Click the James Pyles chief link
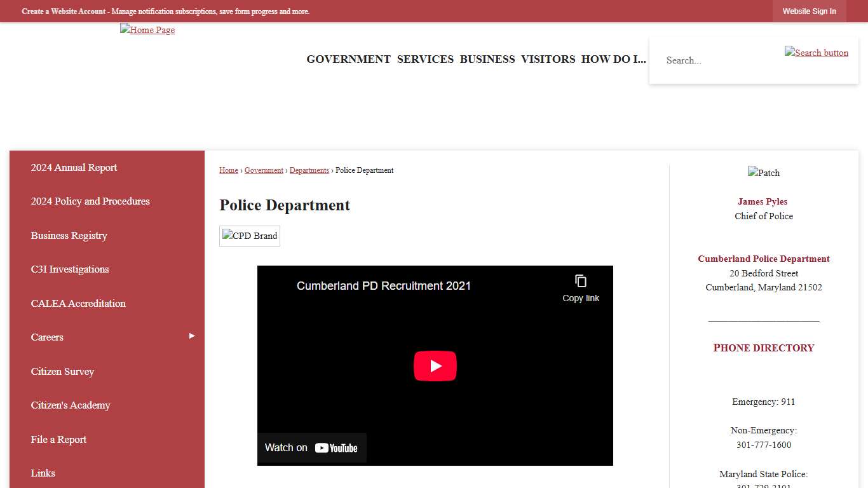 tap(763, 201)
